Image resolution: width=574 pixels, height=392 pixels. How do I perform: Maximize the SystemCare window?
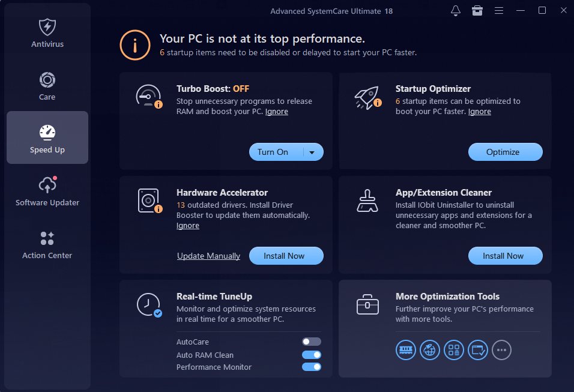pyautogui.click(x=542, y=11)
